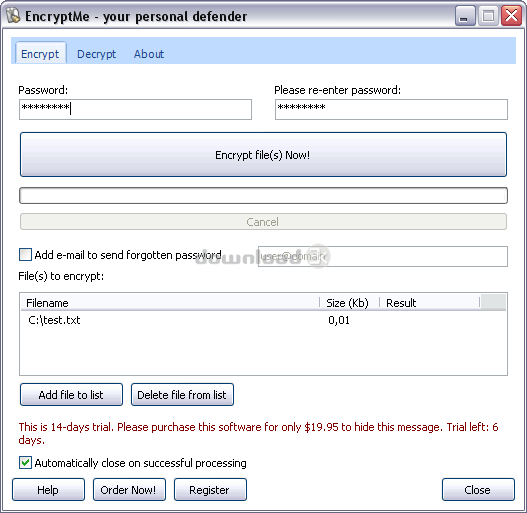527x513 pixels.
Task: Focus the Password input field
Action: point(135,109)
